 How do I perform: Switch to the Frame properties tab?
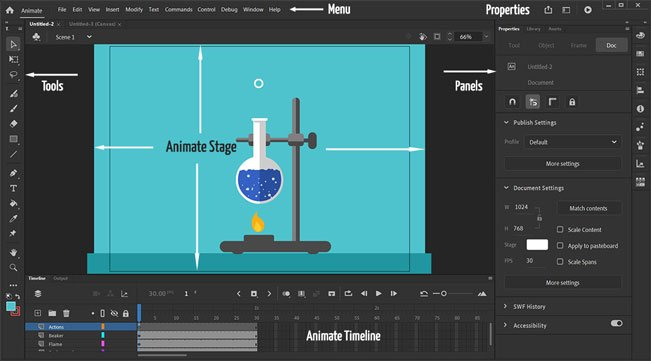(578, 45)
